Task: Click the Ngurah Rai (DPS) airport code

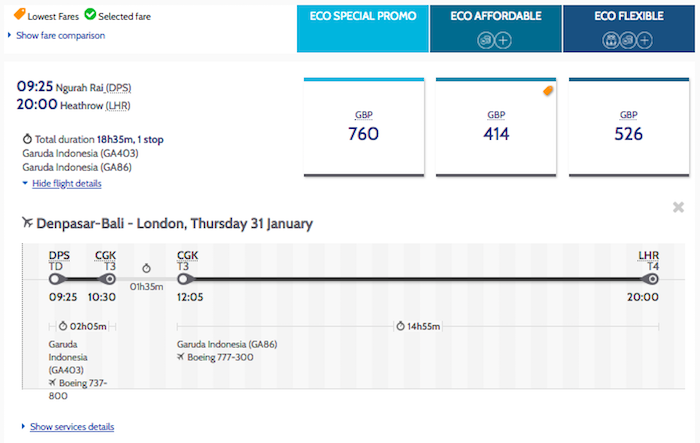Action: [x=118, y=88]
